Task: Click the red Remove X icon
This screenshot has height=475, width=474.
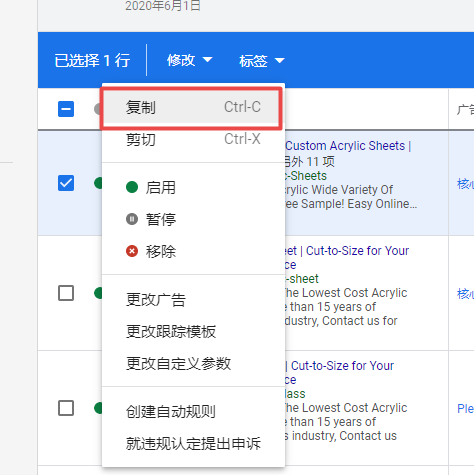Action: click(x=132, y=251)
